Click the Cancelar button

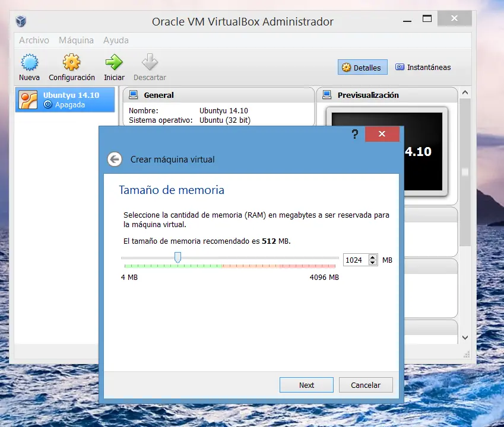366,385
